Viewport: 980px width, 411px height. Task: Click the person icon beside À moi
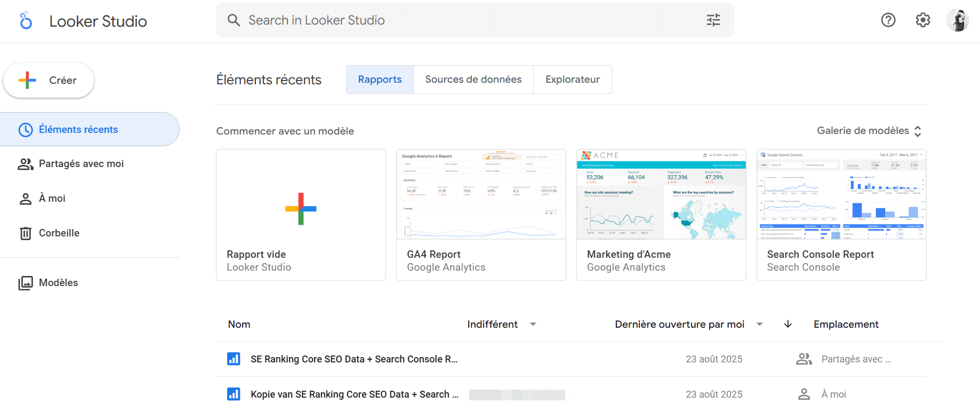[26, 199]
